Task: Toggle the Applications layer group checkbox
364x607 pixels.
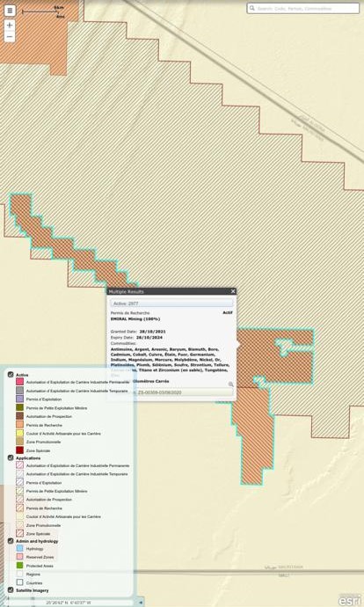Action: 11,457
